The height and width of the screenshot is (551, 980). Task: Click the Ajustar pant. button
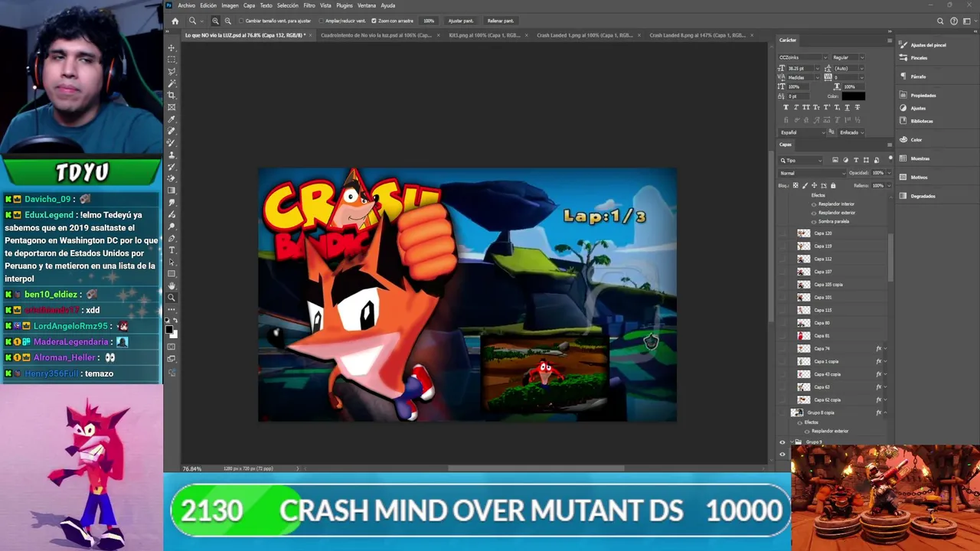click(x=461, y=21)
